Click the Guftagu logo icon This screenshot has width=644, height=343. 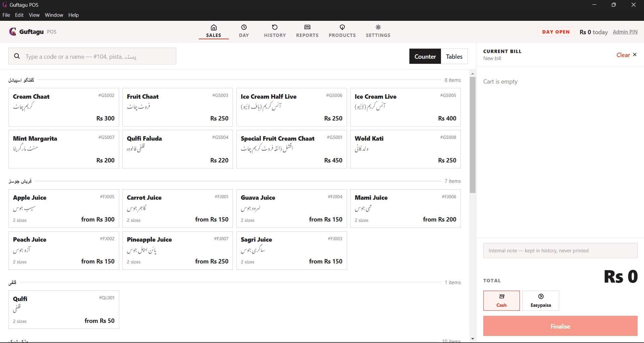point(13,32)
